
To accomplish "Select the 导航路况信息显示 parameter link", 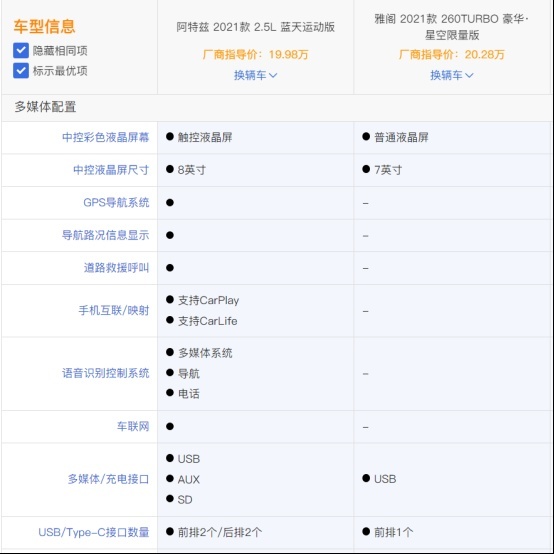I will (x=106, y=235).
